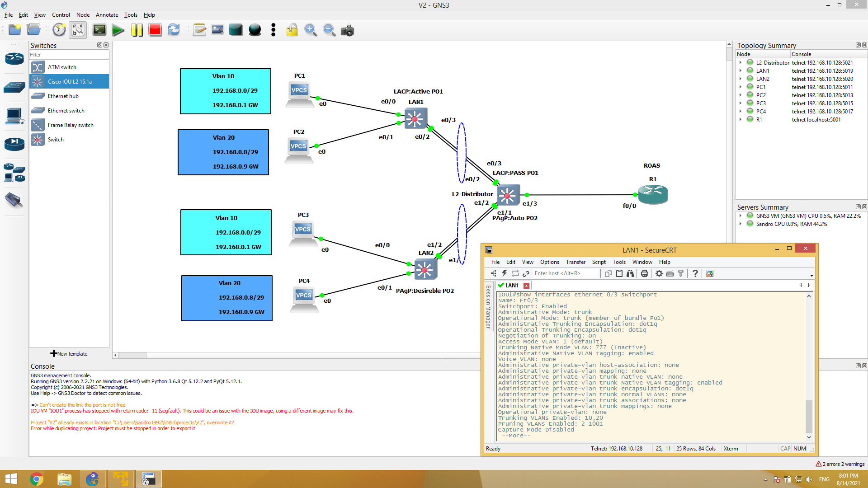This screenshot has width=868, height=488.
Task: Select Cisco IOU L2 15.1a switch template
Action: tap(70, 82)
